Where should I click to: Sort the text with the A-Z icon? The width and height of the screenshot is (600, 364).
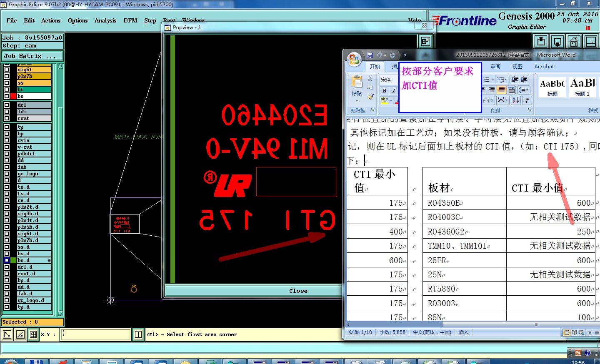point(516,100)
